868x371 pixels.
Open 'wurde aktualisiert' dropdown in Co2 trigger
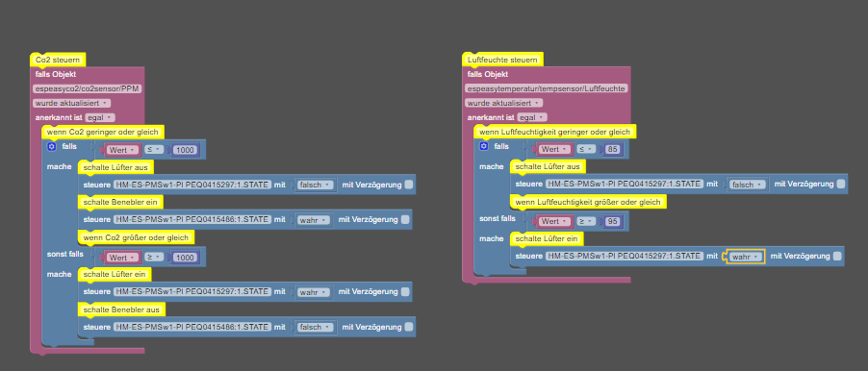[x=72, y=103]
